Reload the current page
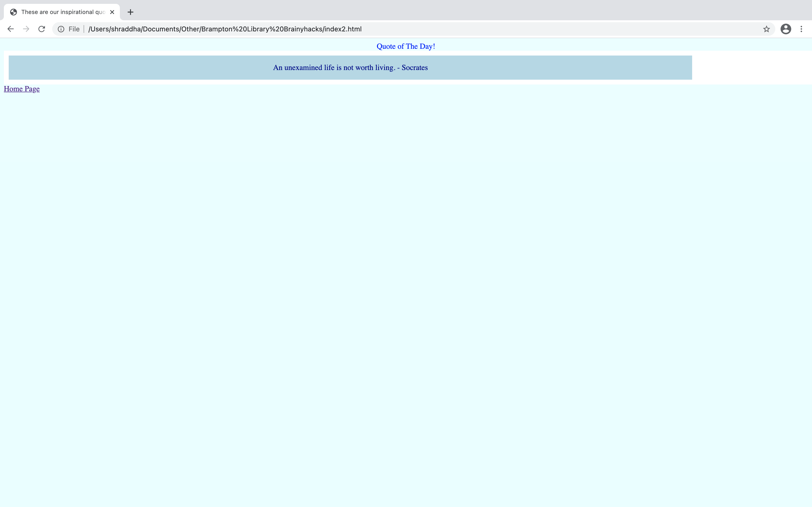 (x=42, y=29)
